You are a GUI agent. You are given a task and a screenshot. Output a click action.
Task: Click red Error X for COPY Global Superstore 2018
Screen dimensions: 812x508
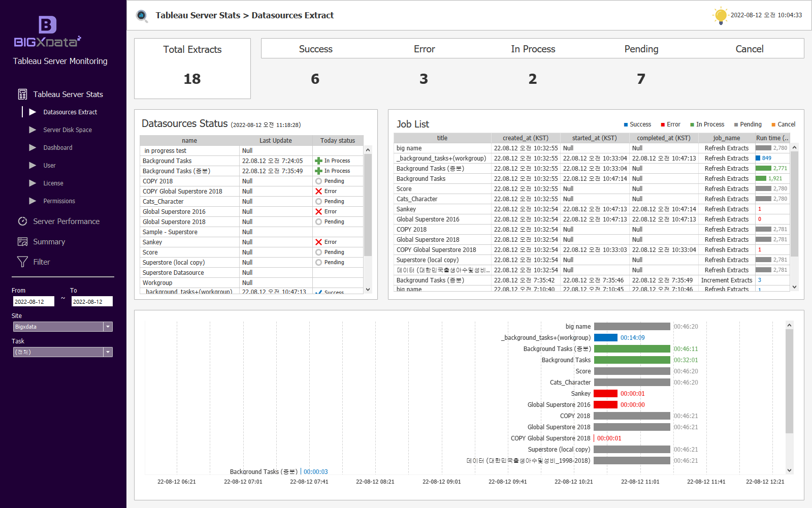[x=318, y=191]
